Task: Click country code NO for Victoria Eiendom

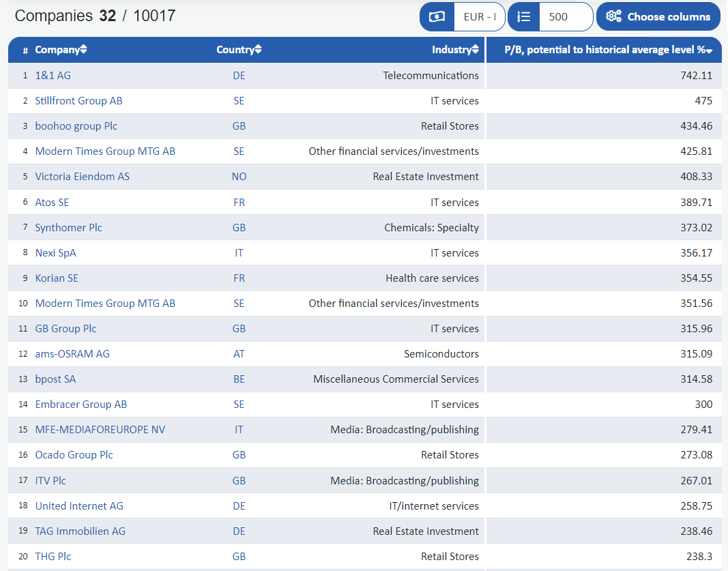Action: point(239,177)
